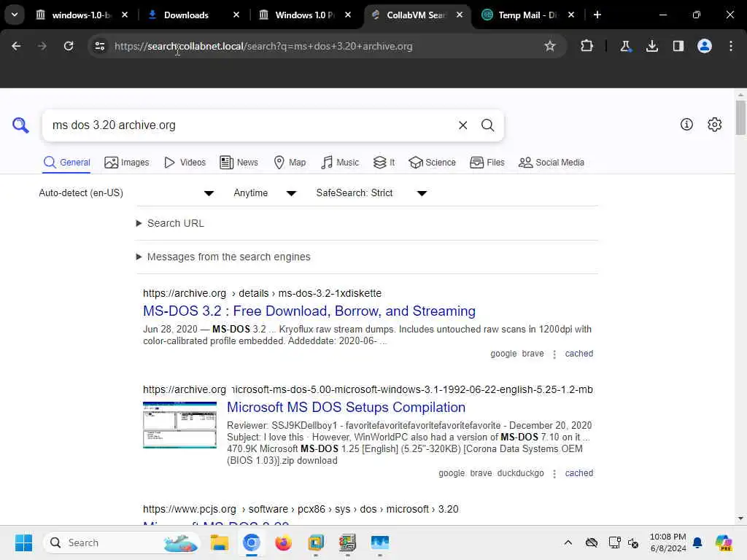This screenshot has height=560, width=747.
Task: Open Copilot preview icon in the taskbar
Action: click(724, 542)
